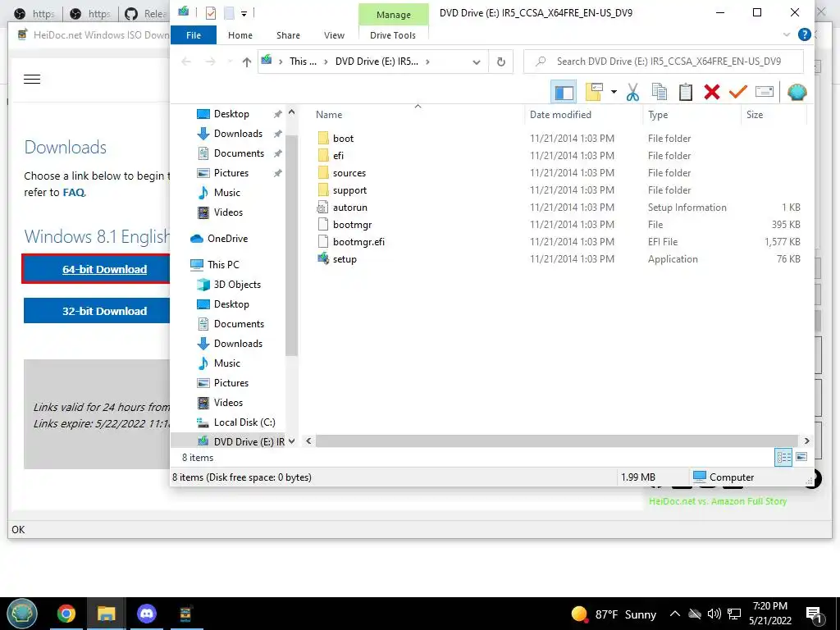Select the efi folder
Image resolution: width=840 pixels, height=630 pixels.
(x=337, y=155)
